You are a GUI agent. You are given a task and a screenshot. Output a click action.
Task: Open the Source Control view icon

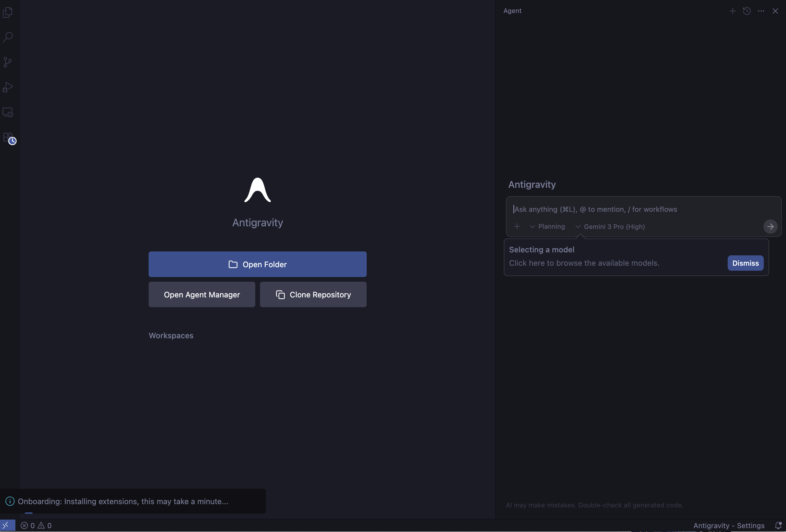pyautogui.click(x=8, y=62)
